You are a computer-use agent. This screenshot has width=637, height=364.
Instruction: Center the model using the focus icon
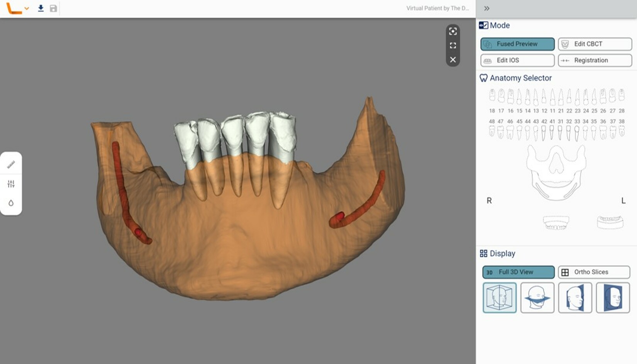coord(453,32)
